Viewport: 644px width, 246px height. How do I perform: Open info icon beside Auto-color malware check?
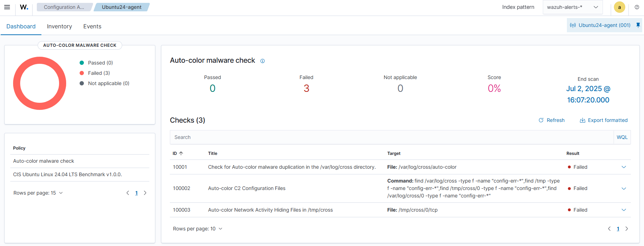(263, 61)
